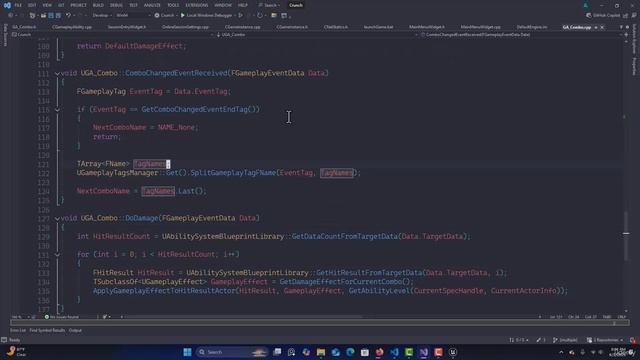Close the GA_Combo.cpp tab
This screenshot has height=360, width=640.
point(602,27)
